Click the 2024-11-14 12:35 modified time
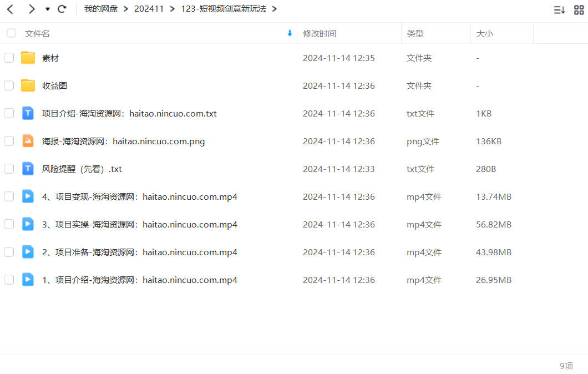This screenshot has height=374, width=588. point(338,58)
